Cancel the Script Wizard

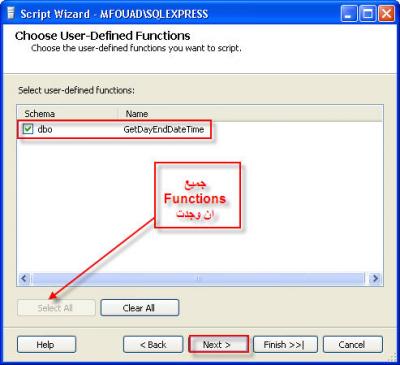tap(353, 344)
